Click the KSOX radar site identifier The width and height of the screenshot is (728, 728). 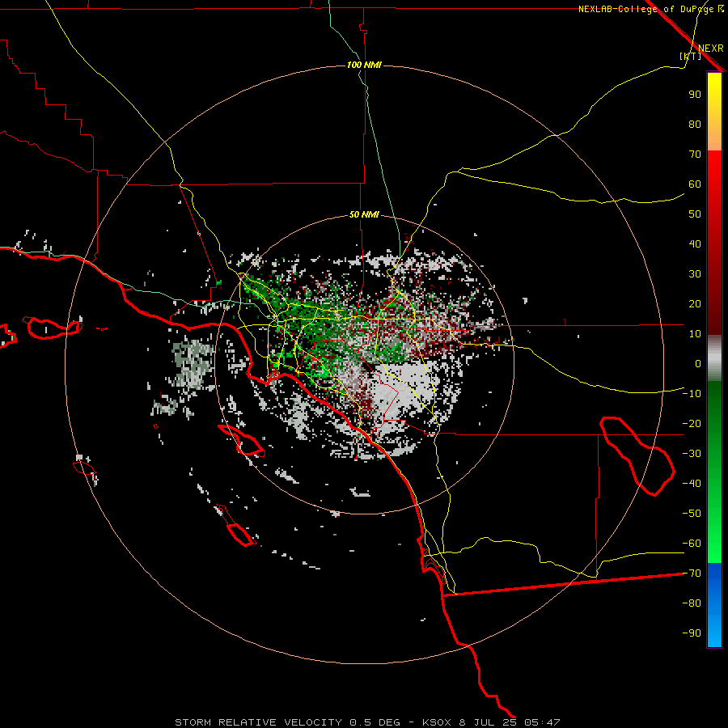(437, 722)
